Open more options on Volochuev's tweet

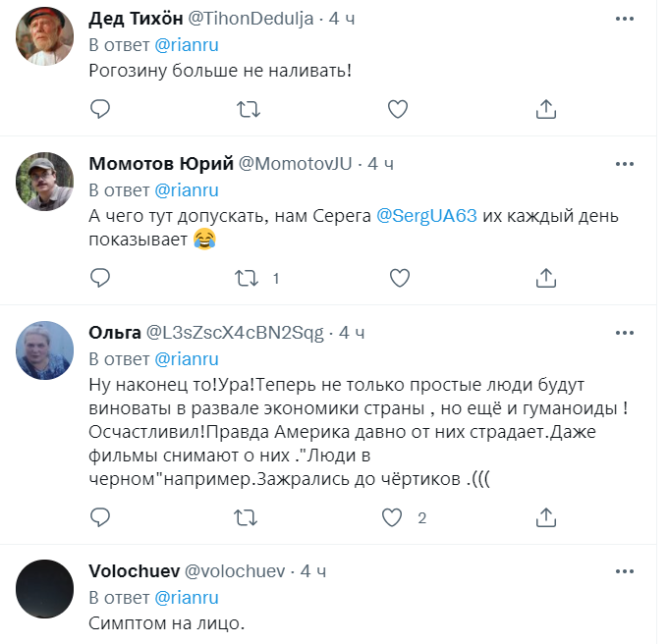624,570
